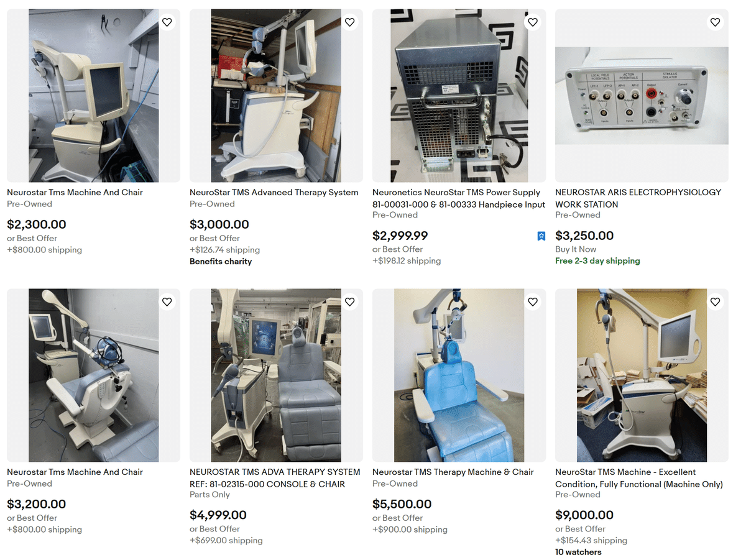Click heart on NeuroStar TMS Advanced Therapy System
The height and width of the screenshot is (560, 746).
click(x=349, y=22)
